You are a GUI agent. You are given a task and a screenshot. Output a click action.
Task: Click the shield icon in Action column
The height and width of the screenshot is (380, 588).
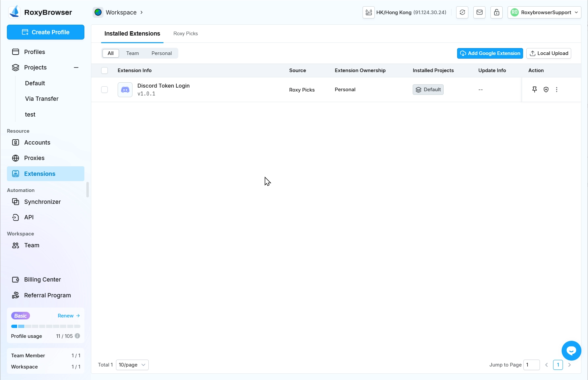(546, 90)
